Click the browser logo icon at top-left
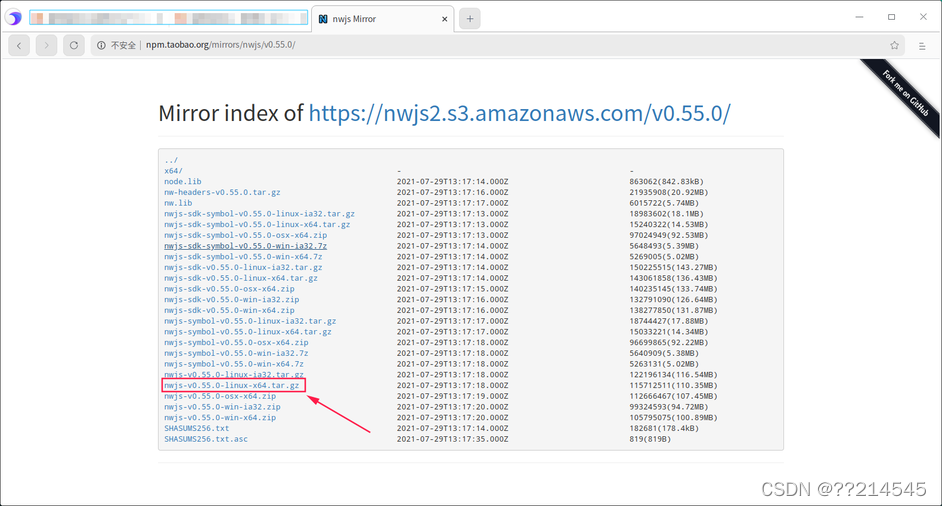 (14, 17)
